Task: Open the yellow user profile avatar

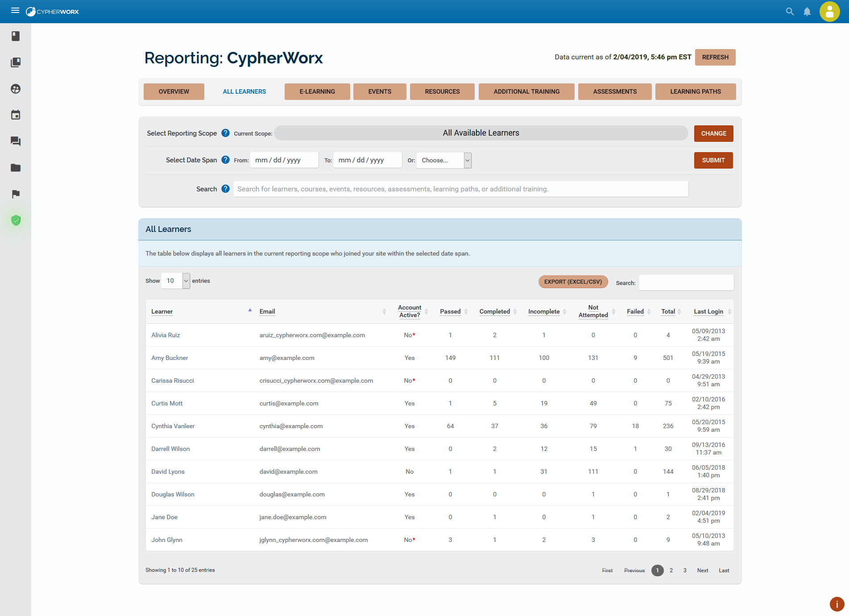Action: click(829, 12)
